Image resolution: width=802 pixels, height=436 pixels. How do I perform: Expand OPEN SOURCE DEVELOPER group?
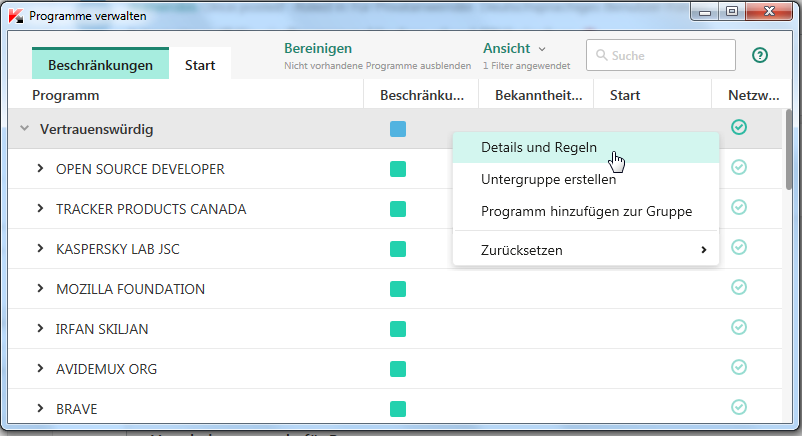[x=40, y=168]
